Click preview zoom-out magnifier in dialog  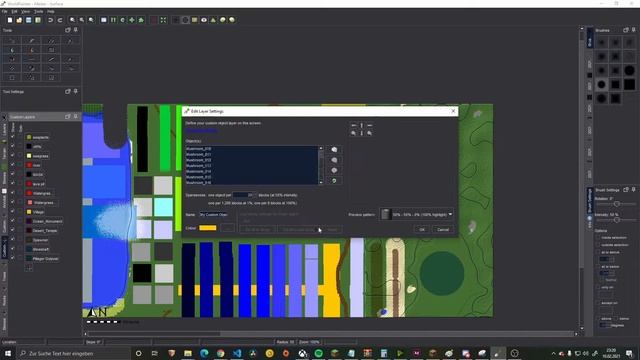point(369,133)
